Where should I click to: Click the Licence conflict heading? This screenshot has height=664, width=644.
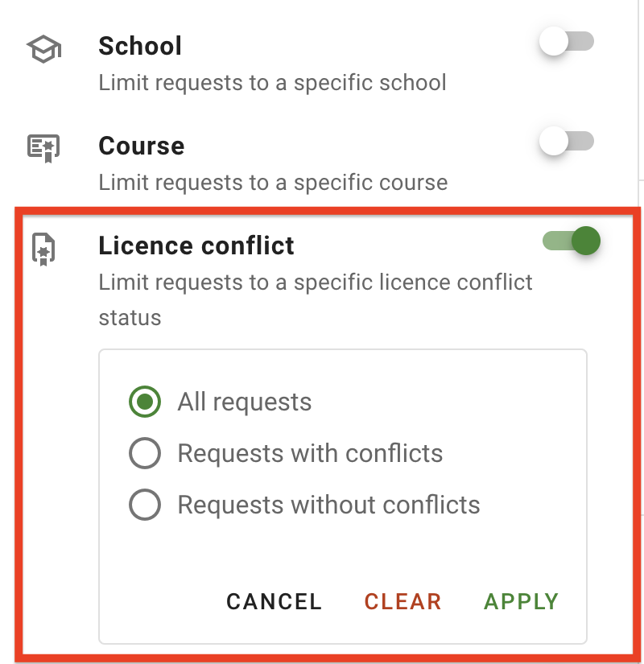(x=196, y=245)
